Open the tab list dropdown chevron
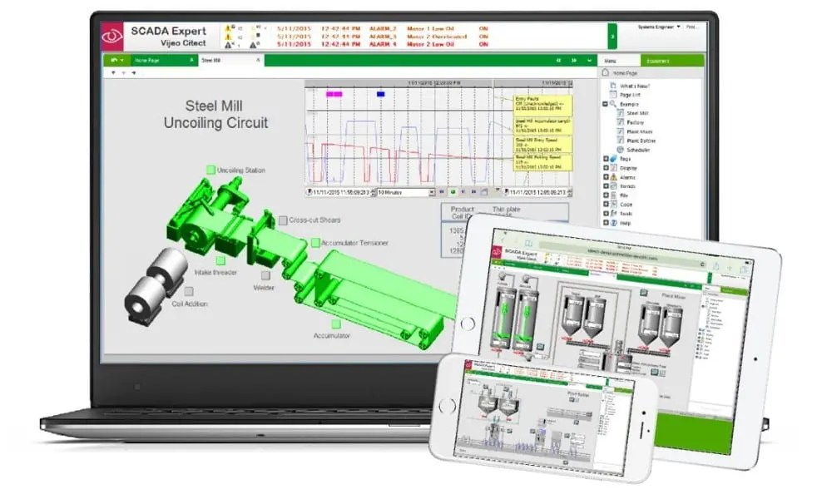The height and width of the screenshot is (504, 817). (x=589, y=61)
